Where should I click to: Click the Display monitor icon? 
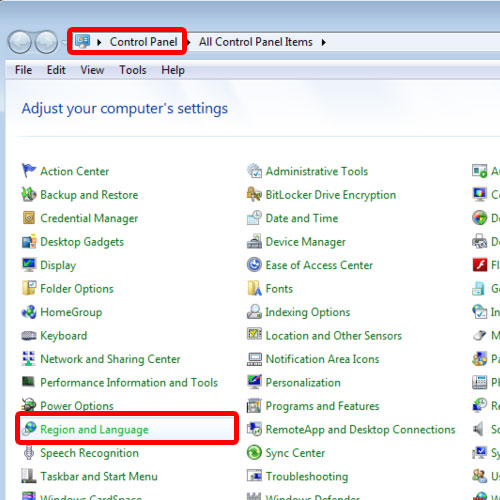coord(29,265)
